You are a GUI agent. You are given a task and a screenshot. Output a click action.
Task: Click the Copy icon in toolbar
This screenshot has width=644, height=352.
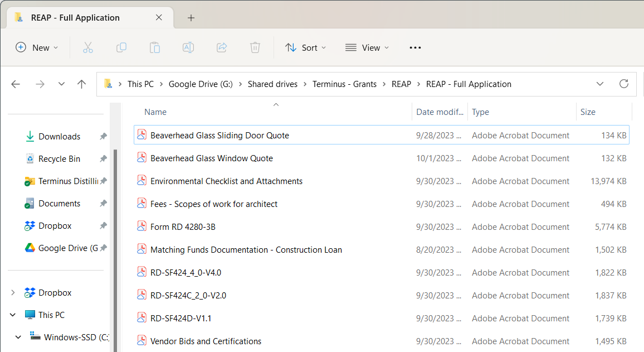[x=121, y=48]
